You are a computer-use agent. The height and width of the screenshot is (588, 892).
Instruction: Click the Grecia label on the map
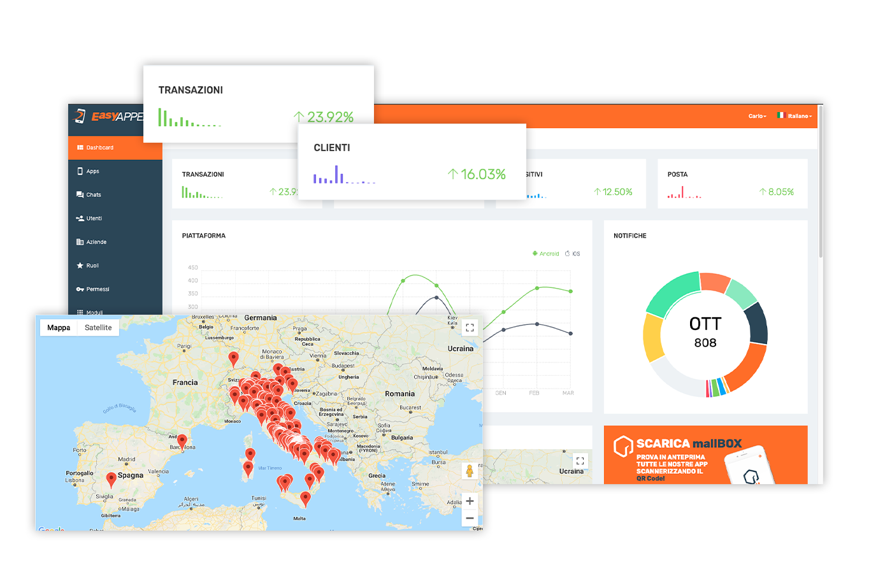(x=377, y=475)
